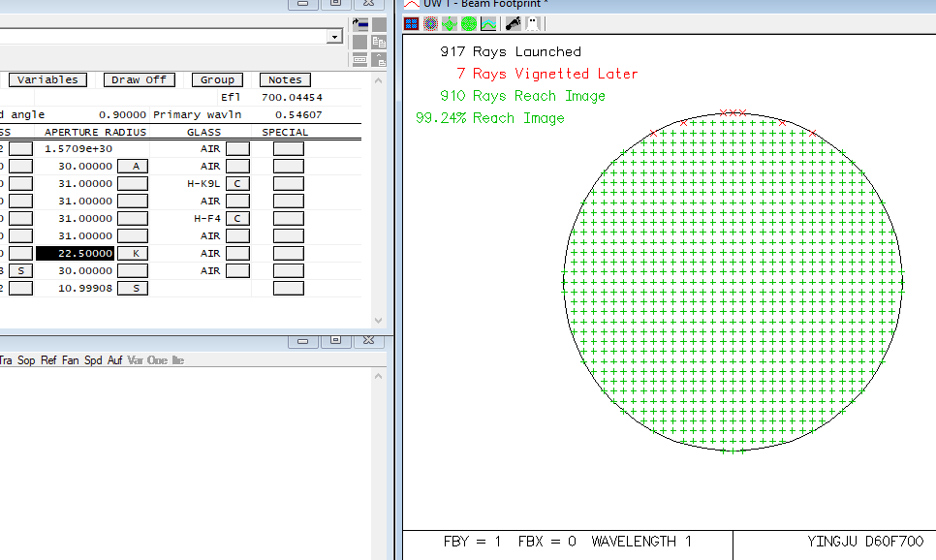The height and width of the screenshot is (560, 936).
Task: Click the spreadsheet scrollbar up arrow
Action: (378, 80)
